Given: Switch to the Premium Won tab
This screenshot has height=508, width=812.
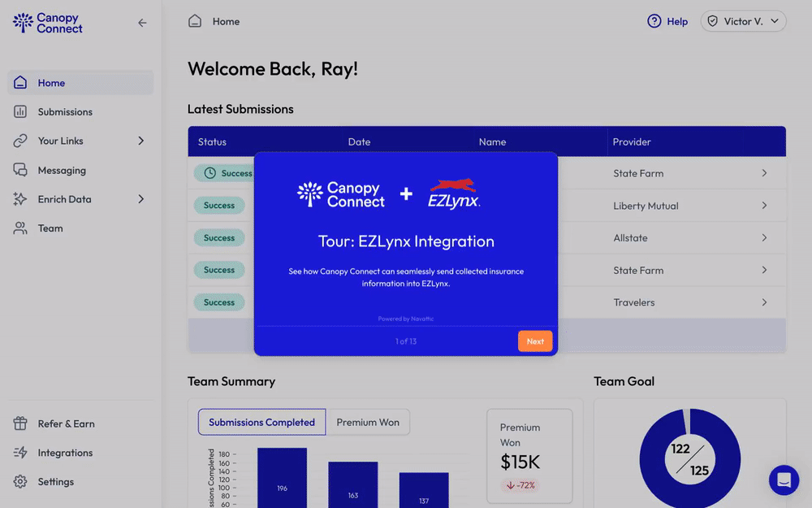Looking at the screenshot, I should 368,422.
